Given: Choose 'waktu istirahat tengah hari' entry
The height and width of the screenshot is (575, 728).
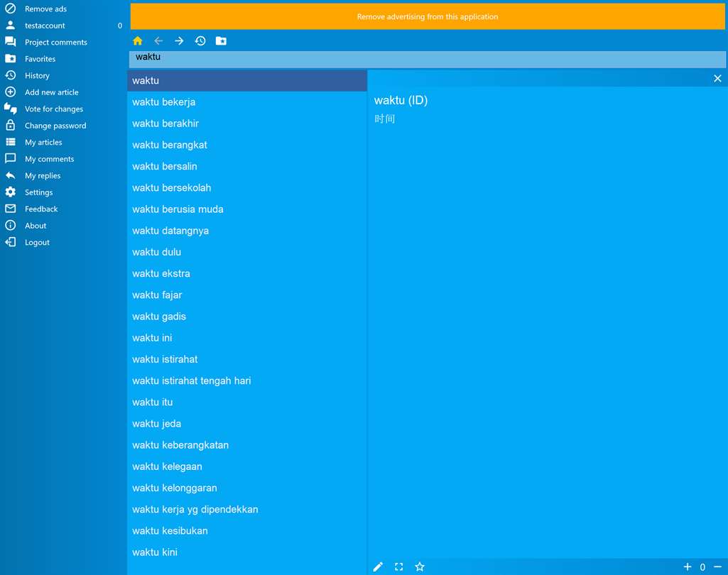Looking at the screenshot, I should [247, 380].
